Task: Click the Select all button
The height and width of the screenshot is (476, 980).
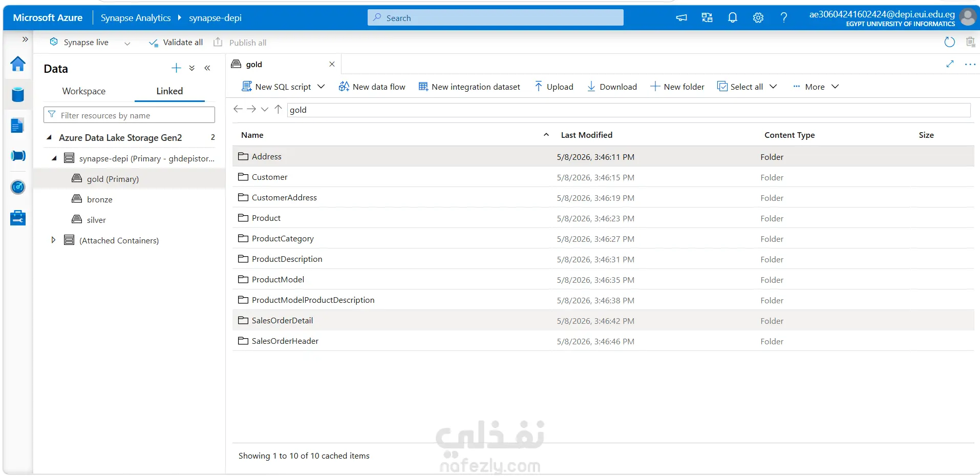Action: click(740, 87)
